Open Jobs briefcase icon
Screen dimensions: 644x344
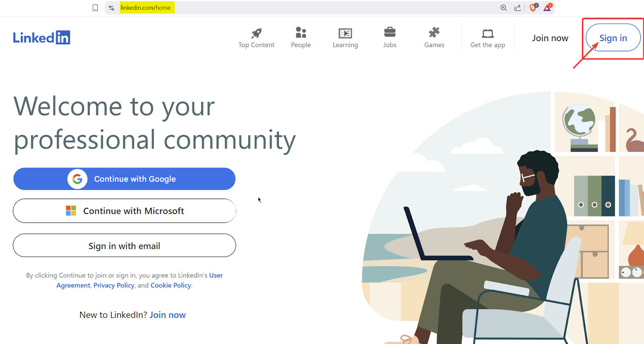pyautogui.click(x=390, y=32)
